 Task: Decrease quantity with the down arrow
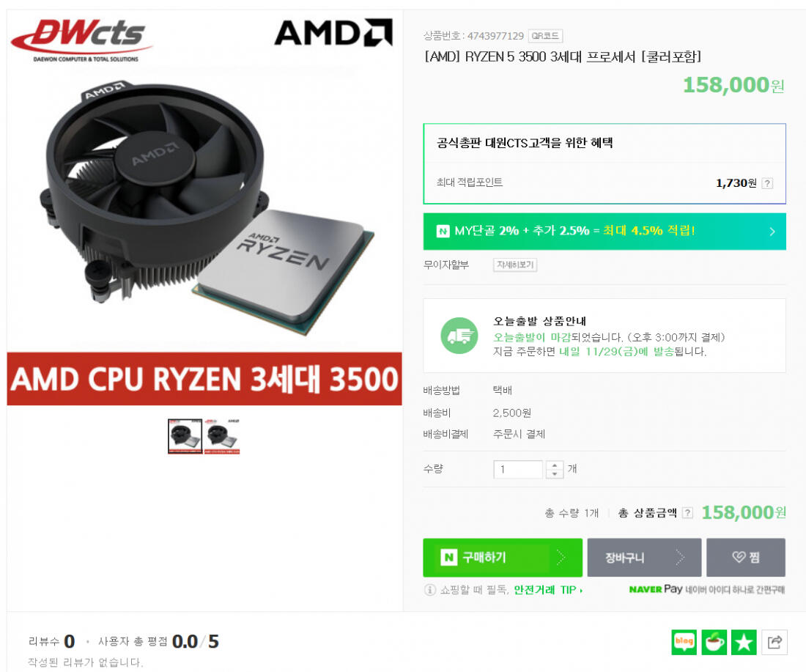point(554,474)
